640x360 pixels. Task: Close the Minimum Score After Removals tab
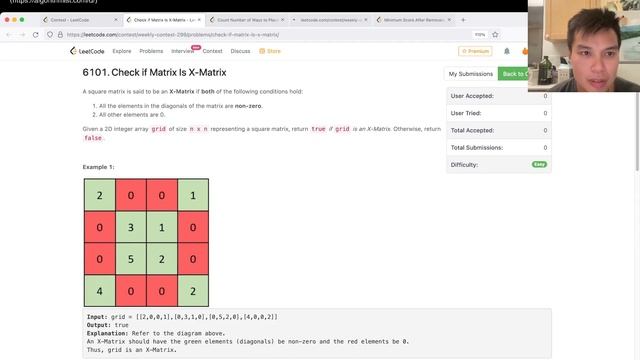pos(449,20)
